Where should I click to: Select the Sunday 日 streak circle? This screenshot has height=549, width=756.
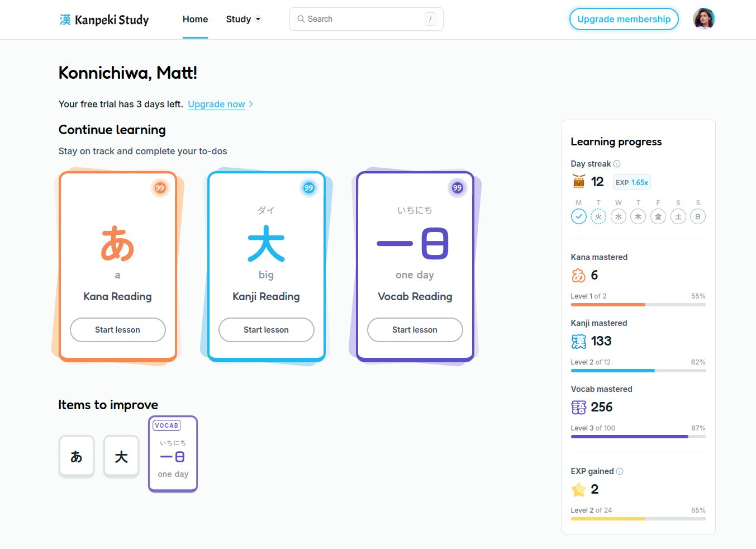698,216
